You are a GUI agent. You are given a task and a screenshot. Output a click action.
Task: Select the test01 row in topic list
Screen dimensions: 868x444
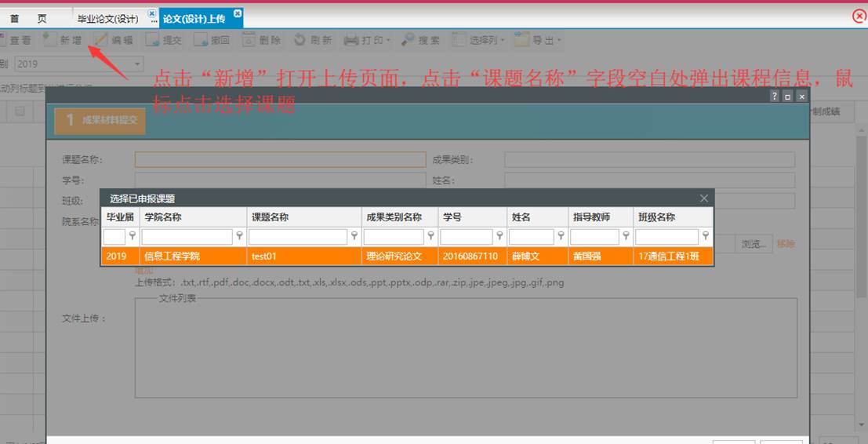click(x=407, y=257)
